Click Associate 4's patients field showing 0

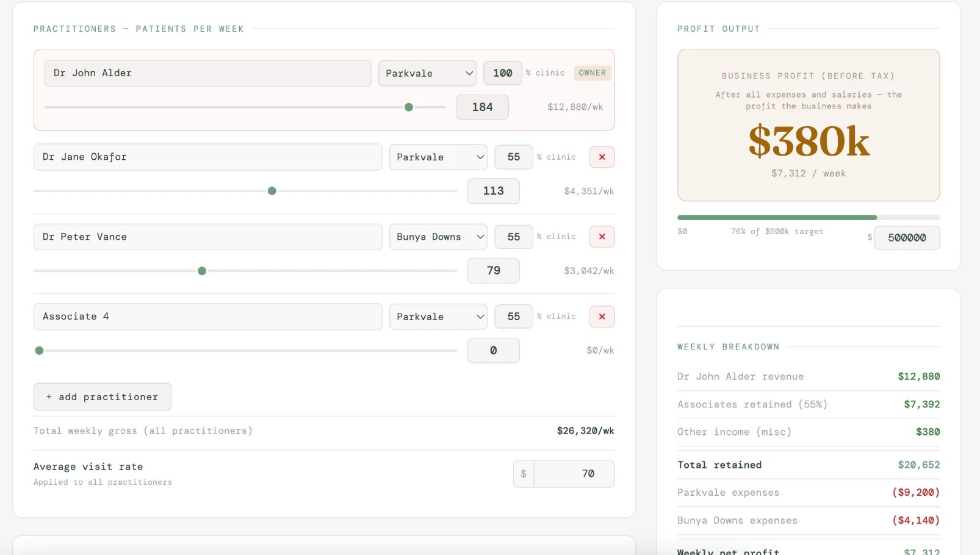493,351
